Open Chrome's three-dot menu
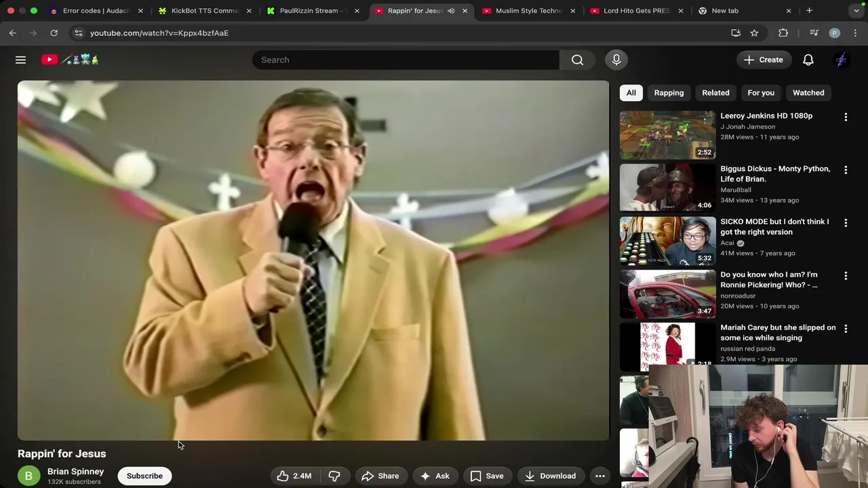868x488 pixels. point(854,33)
